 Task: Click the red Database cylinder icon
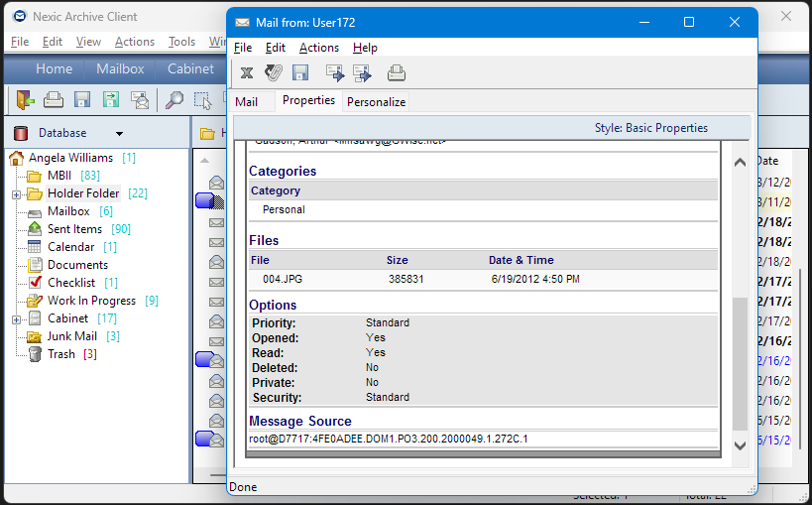21,133
